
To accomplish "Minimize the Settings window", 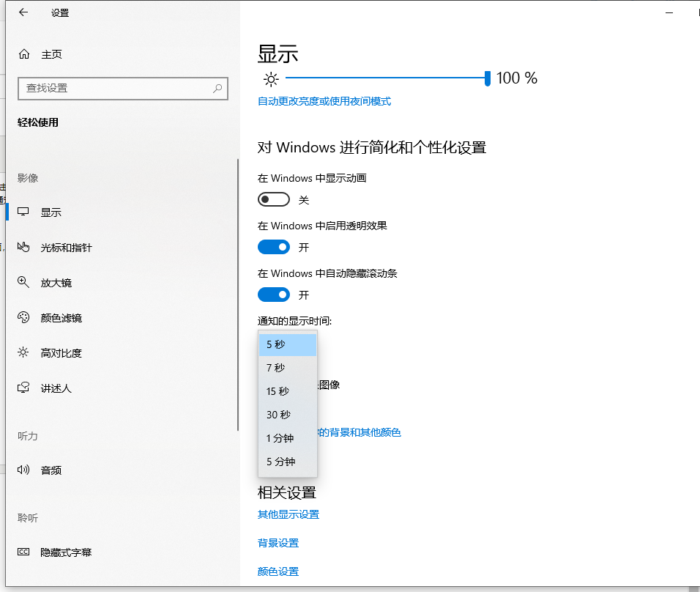I will [669, 13].
